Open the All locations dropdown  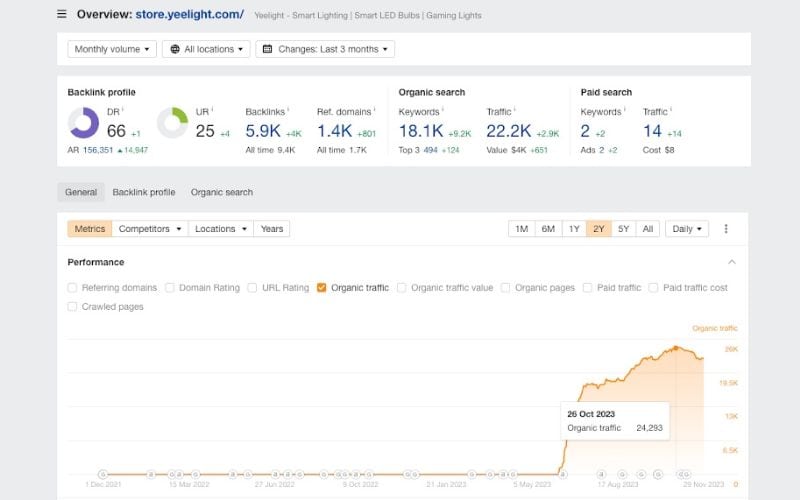[206, 49]
